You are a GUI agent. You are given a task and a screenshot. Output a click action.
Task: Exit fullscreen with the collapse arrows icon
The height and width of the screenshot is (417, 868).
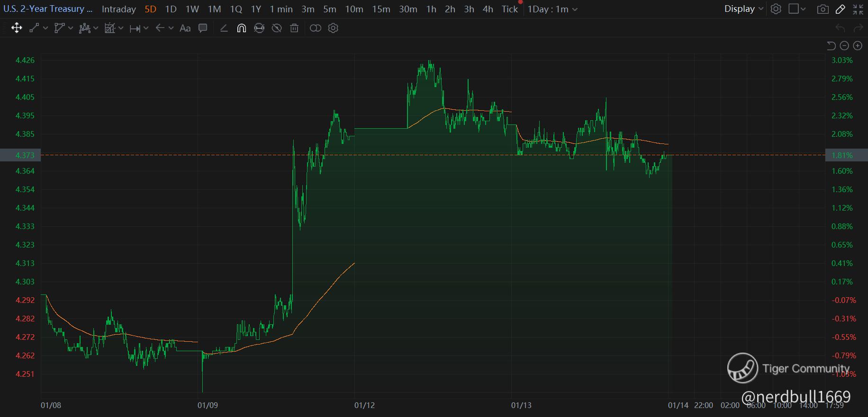pos(858,9)
